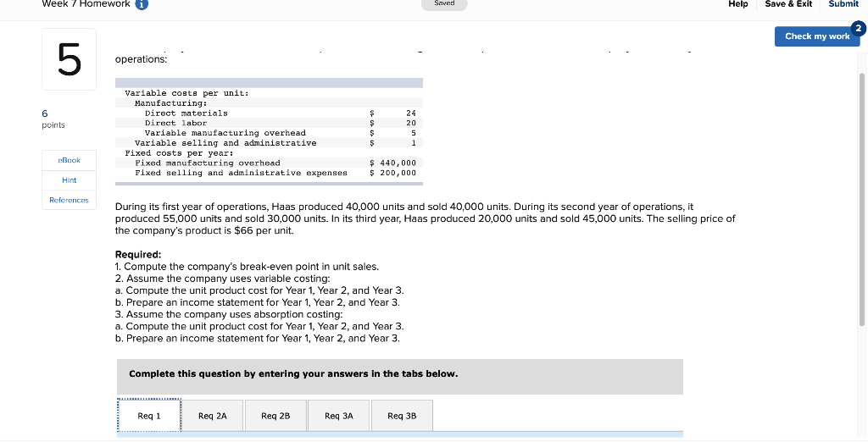This screenshot has width=868, height=442.
Task: Switch to the Req 2B tab
Action: 275,416
